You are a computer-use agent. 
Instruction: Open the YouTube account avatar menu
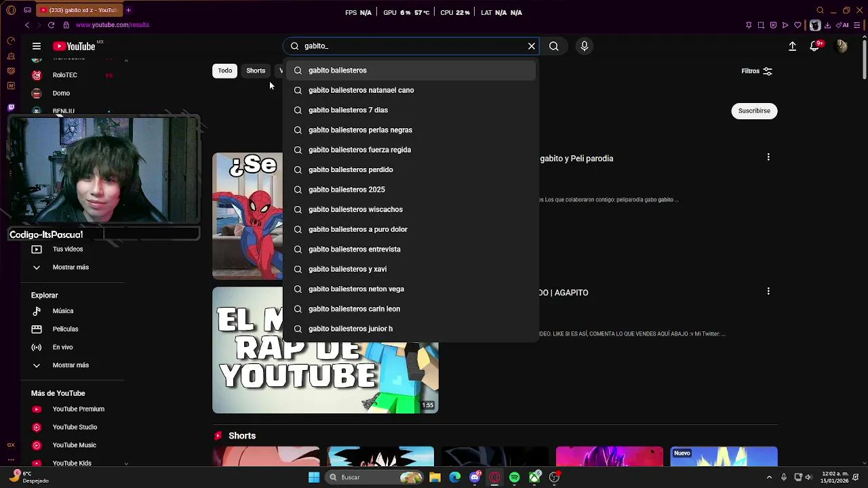[x=842, y=46]
